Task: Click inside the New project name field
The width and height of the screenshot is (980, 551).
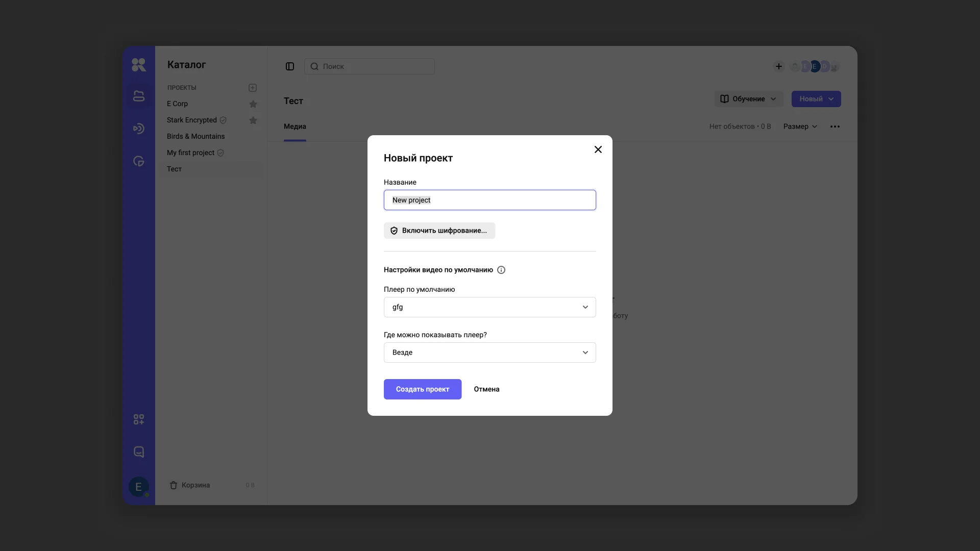Action: pos(489,200)
